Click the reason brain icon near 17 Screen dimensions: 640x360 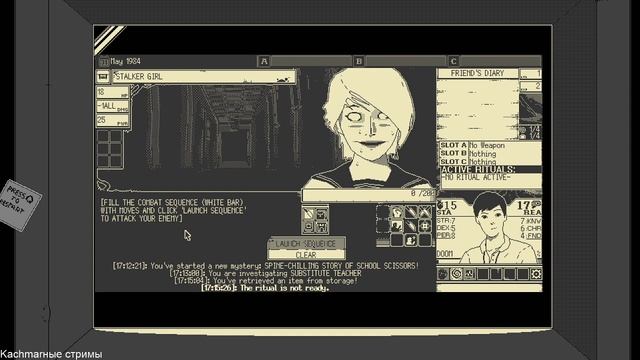(536, 204)
